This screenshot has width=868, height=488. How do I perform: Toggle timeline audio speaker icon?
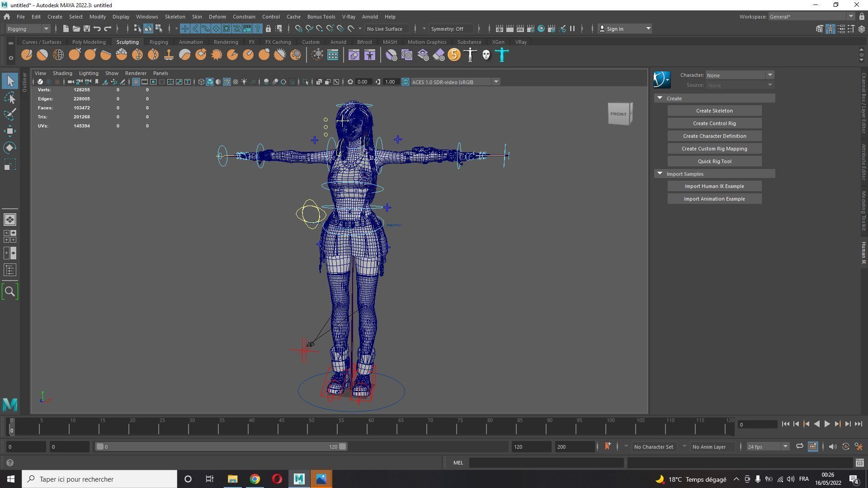point(832,446)
